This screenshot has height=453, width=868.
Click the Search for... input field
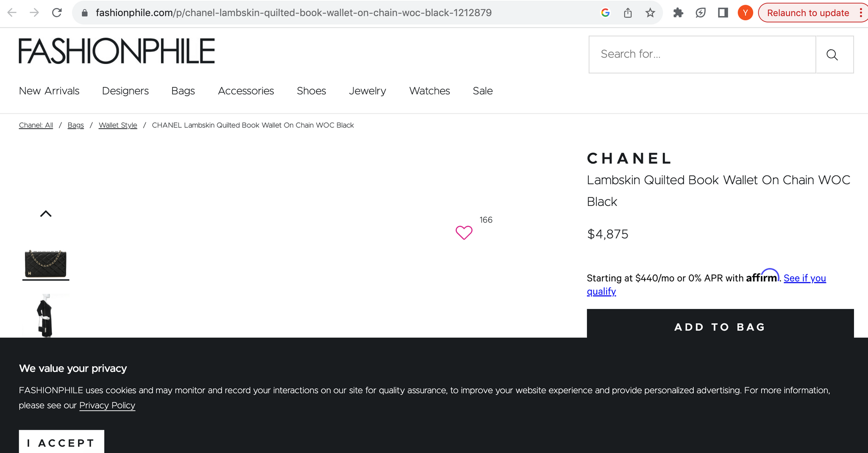pyautogui.click(x=702, y=54)
